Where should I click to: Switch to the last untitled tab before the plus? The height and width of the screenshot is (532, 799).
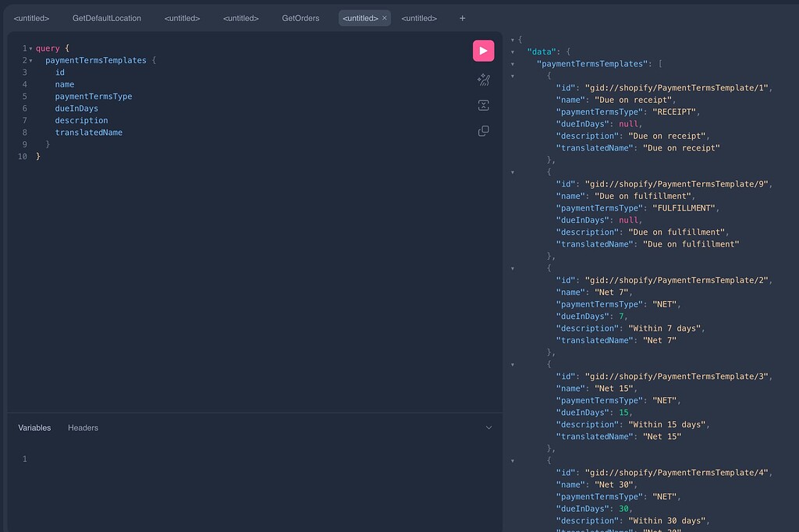tap(419, 18)
